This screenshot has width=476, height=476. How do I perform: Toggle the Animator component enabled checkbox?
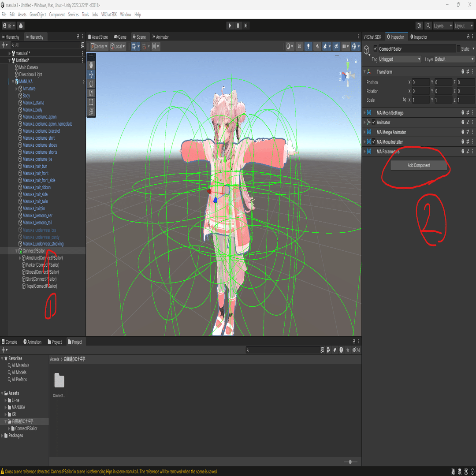point(374,123)
